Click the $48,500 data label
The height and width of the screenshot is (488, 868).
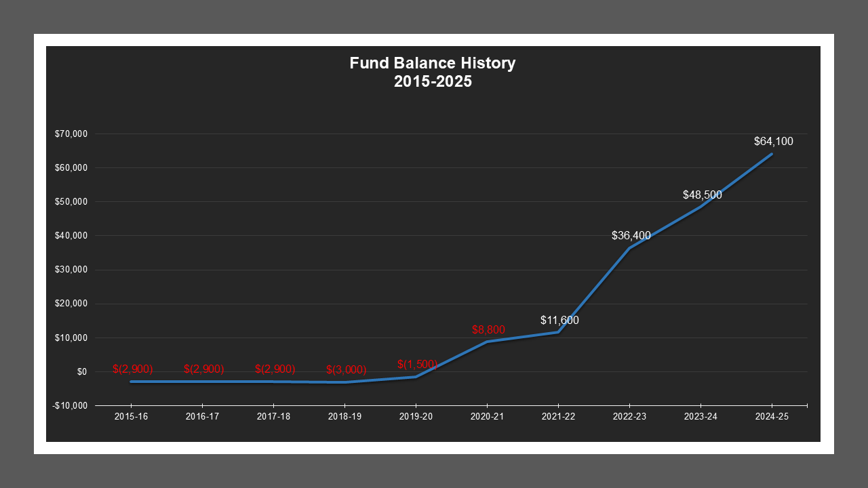tap(703, 195)
